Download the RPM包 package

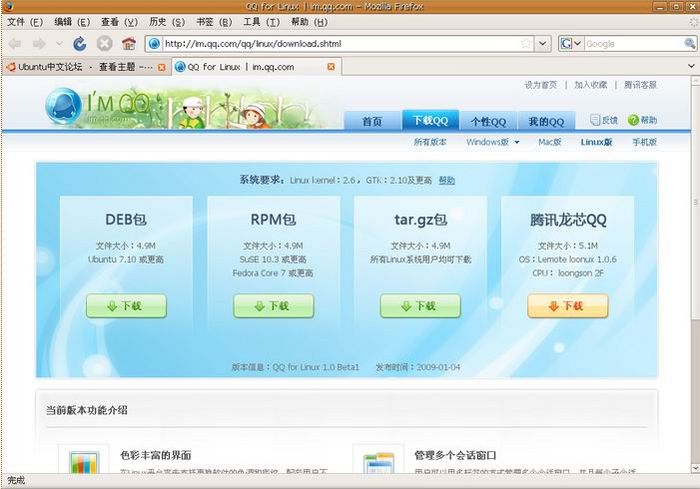point(274,306)
